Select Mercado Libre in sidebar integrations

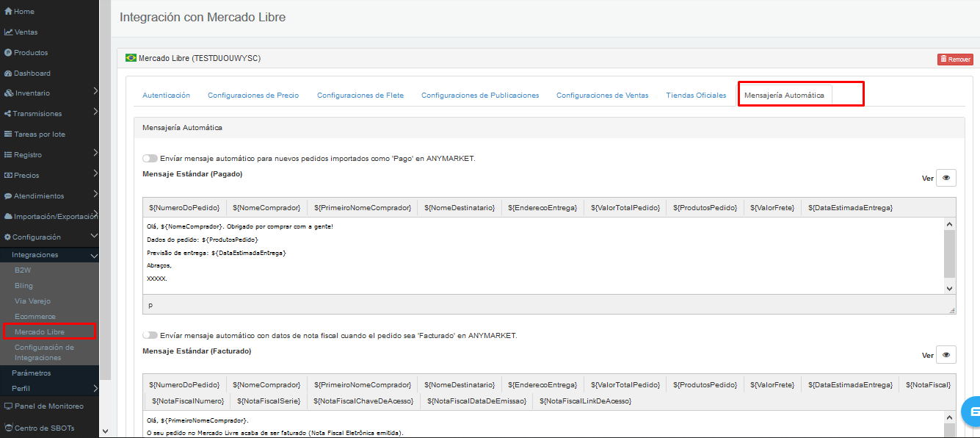pyautogui.click(x=40, y=332)
